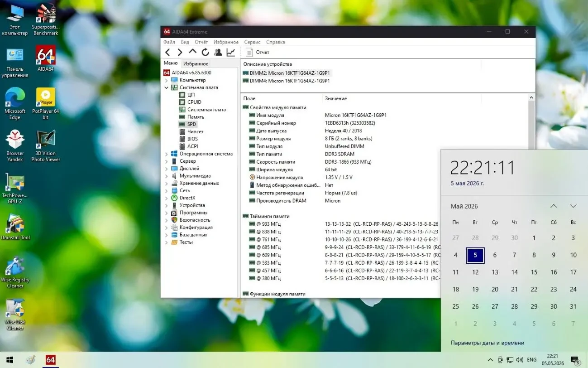Open Wise Registry Cleaner desktop shortcut
This screenshot has height=368, width=588.
[15, 272]
